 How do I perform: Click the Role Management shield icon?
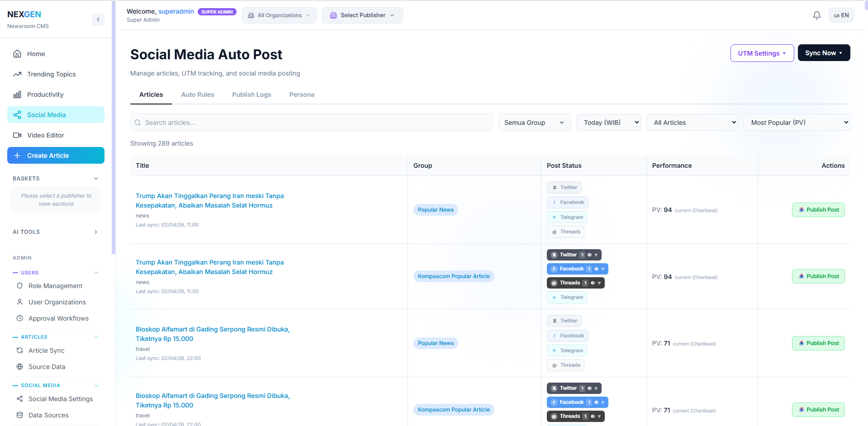tap(19, 286)
